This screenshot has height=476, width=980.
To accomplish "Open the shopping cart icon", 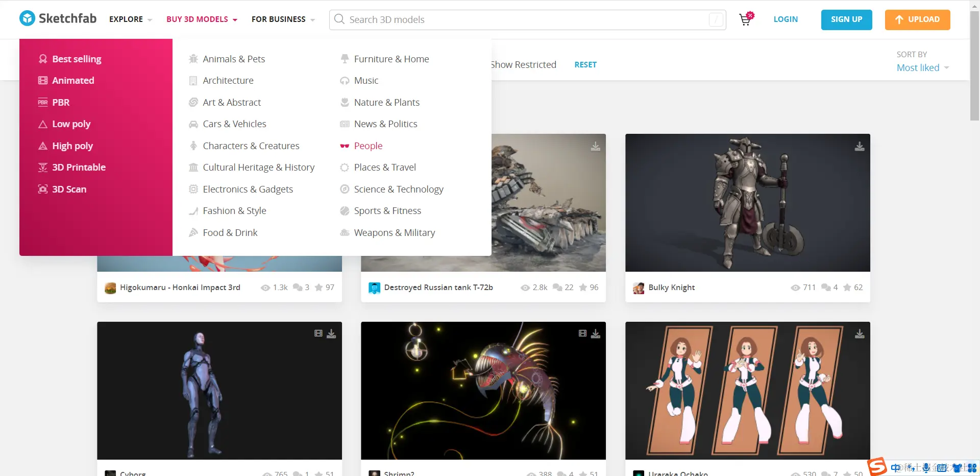I will [x=746, y=19].
